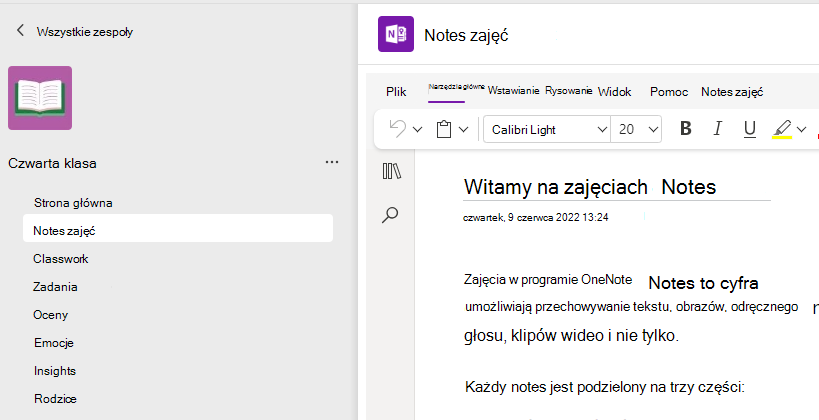Open Insights in the sidebar
Viewport: 819px width, 420px height.
pyautogui.click(x=55, y=371)
